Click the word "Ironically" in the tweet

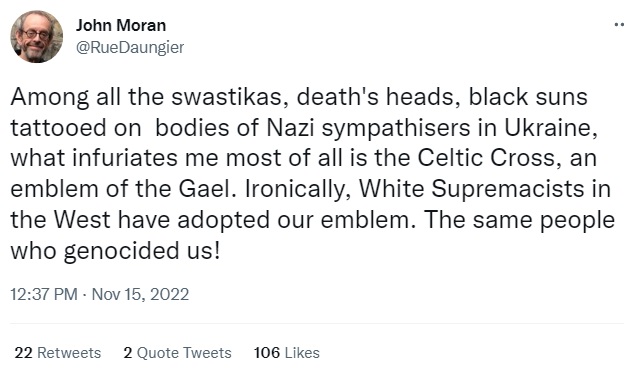[x=295, y=189]
